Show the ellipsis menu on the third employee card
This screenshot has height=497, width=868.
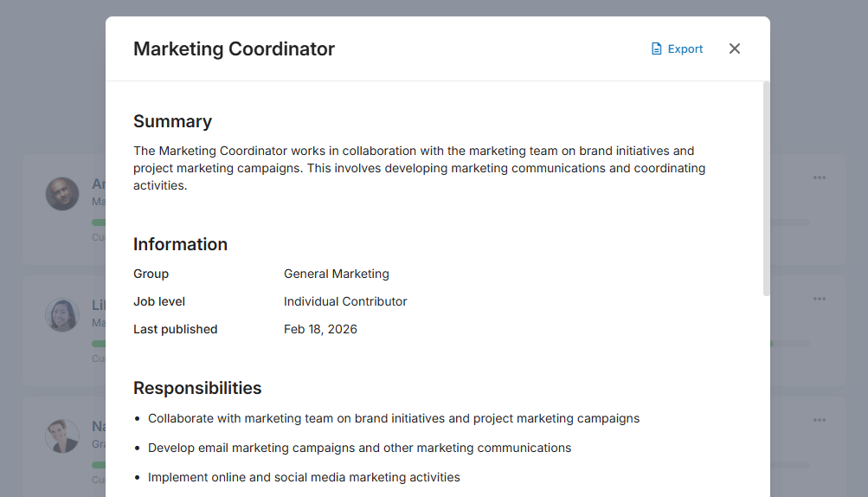tap(819, 420)
